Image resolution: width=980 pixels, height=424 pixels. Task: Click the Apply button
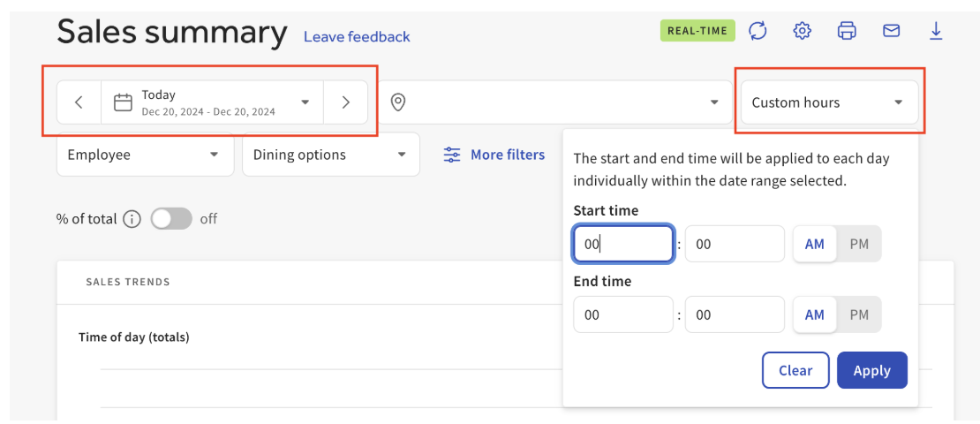tap(872, 370)
